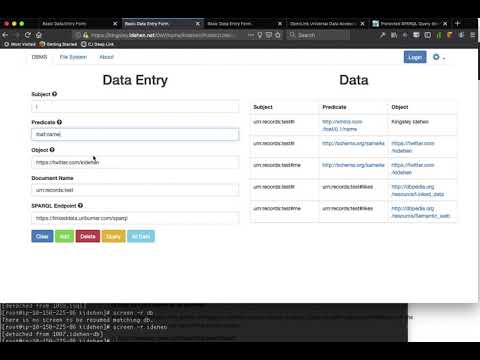Focus the Document Name input field
This screenshot has width=480, height=360.
pos(135,190)
